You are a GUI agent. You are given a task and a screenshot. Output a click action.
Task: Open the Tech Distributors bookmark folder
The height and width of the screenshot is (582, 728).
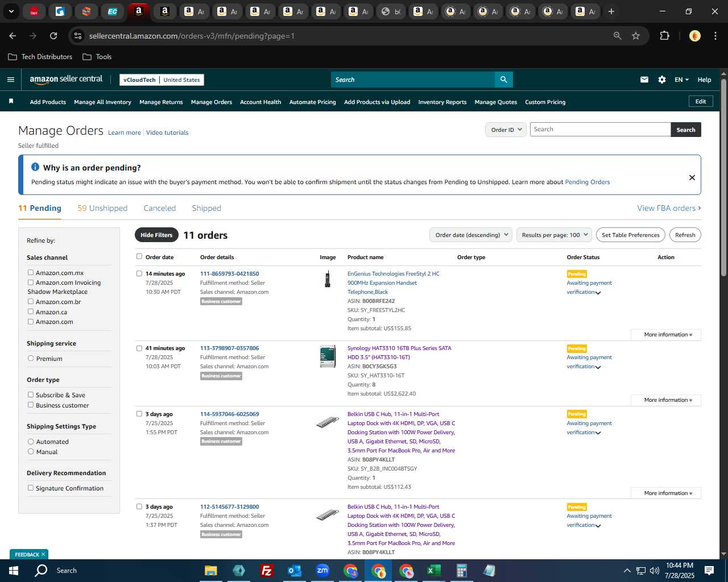tap(40, 57)
